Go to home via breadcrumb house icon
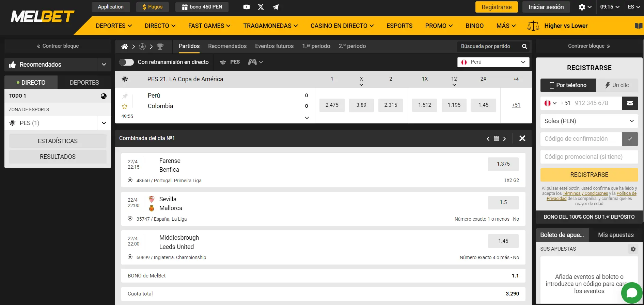This screenshot has width=644, height=305. coord(125,47)
